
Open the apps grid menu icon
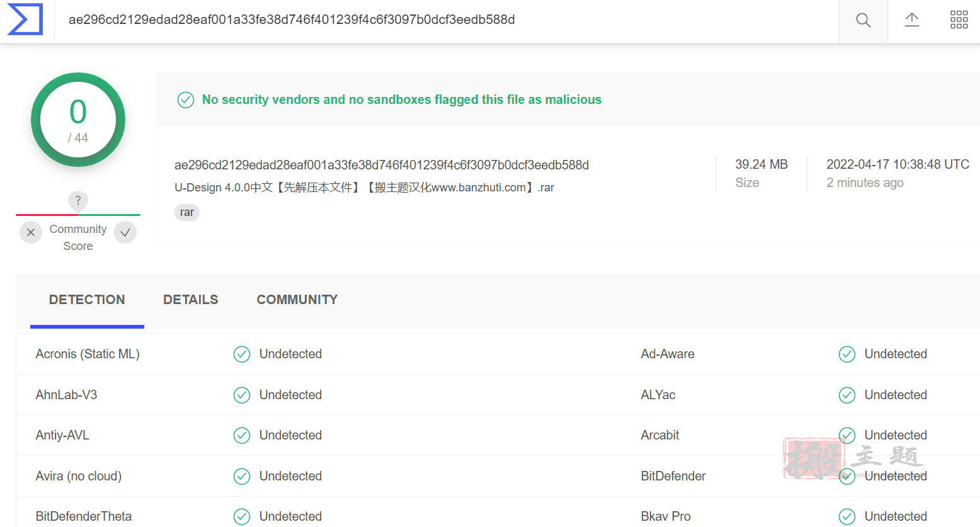click(x=959, y=20)
